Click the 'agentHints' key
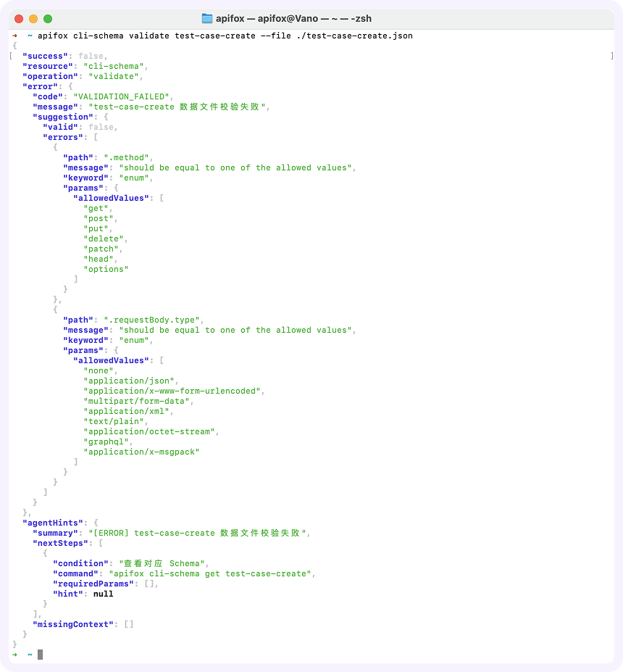This screenshot has width=623, height=672. click(53, 523)
